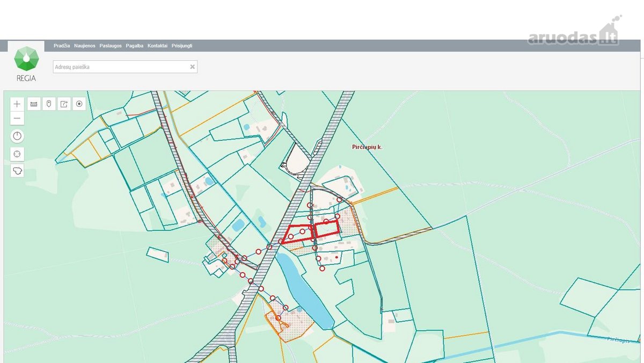Viewport: 644px width, 363px height.
Task: Clear the address search field
Action: click(192, 67)
